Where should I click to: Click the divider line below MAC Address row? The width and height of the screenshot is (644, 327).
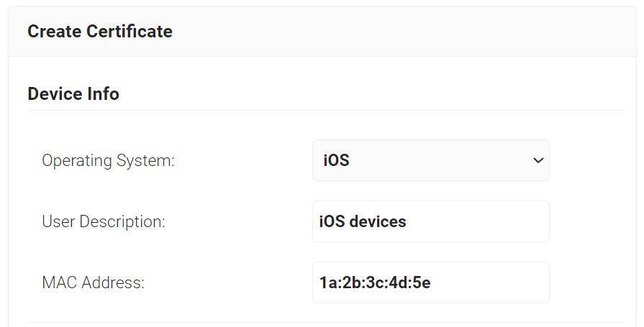tap(325, 322)
